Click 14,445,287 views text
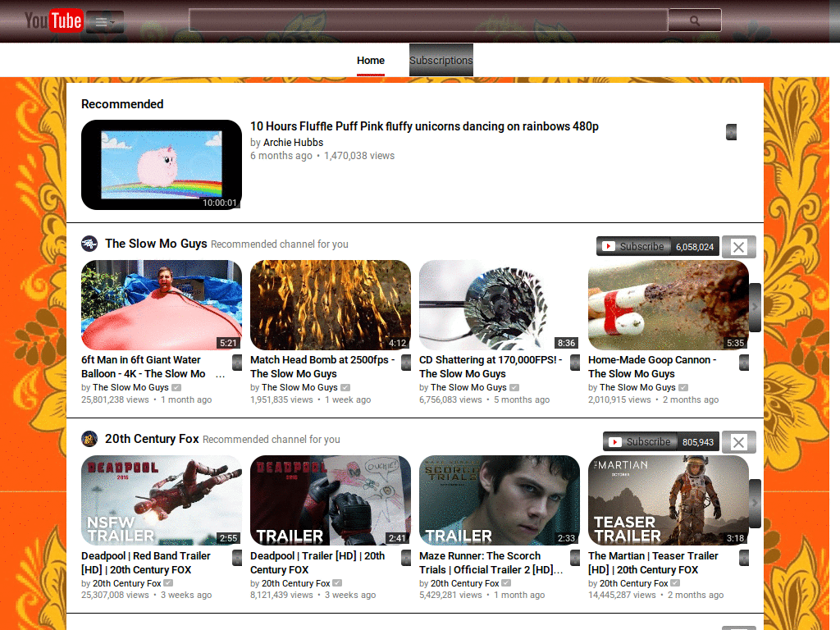This screenshot has height=630, width=840. pyautogui.click(x=622, y=596)
